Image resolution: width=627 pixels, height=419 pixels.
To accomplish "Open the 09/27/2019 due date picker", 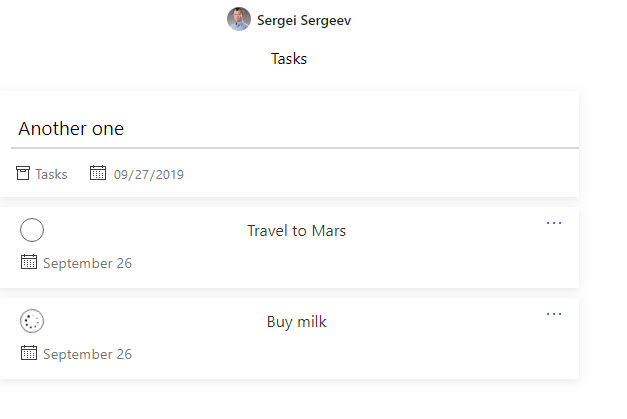I will 148,174.
